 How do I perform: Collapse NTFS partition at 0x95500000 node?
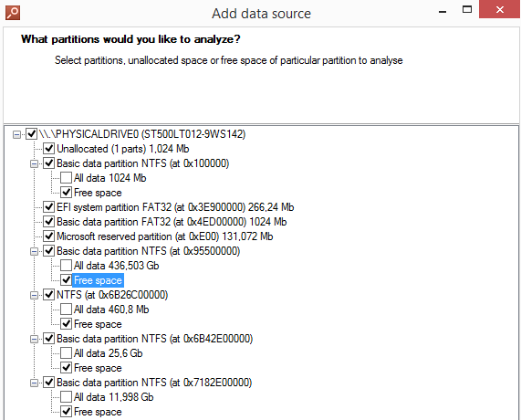[x=34, y=251]
